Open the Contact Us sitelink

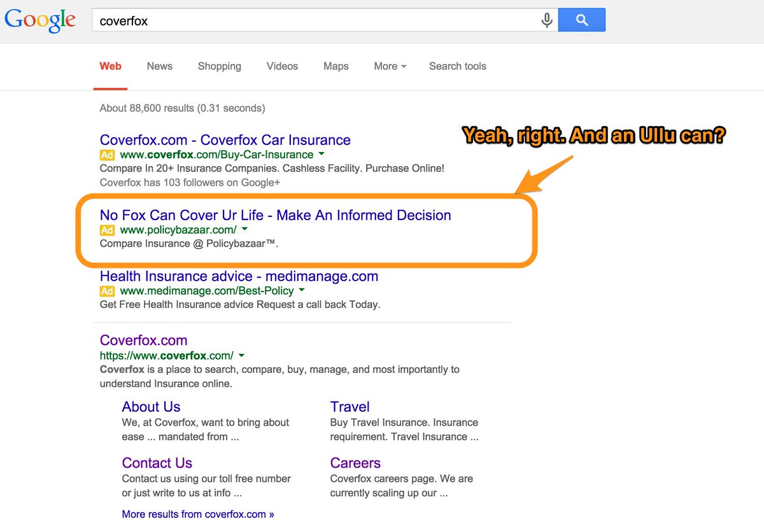tap(157, 463)
